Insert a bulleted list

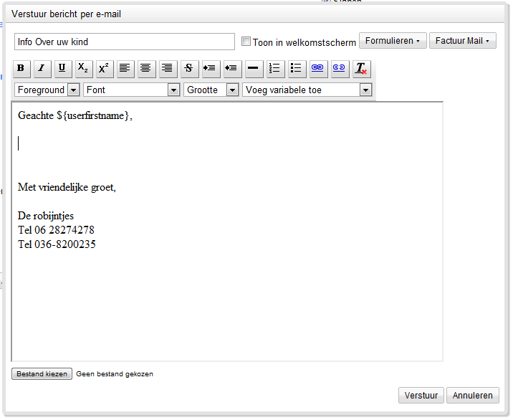(296, 69)
